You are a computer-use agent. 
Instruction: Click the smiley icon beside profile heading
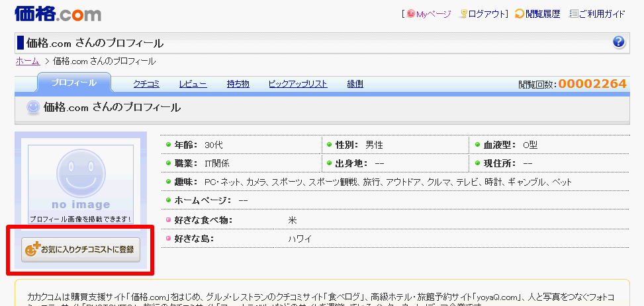pyautogui.click(x=33, y=108)
